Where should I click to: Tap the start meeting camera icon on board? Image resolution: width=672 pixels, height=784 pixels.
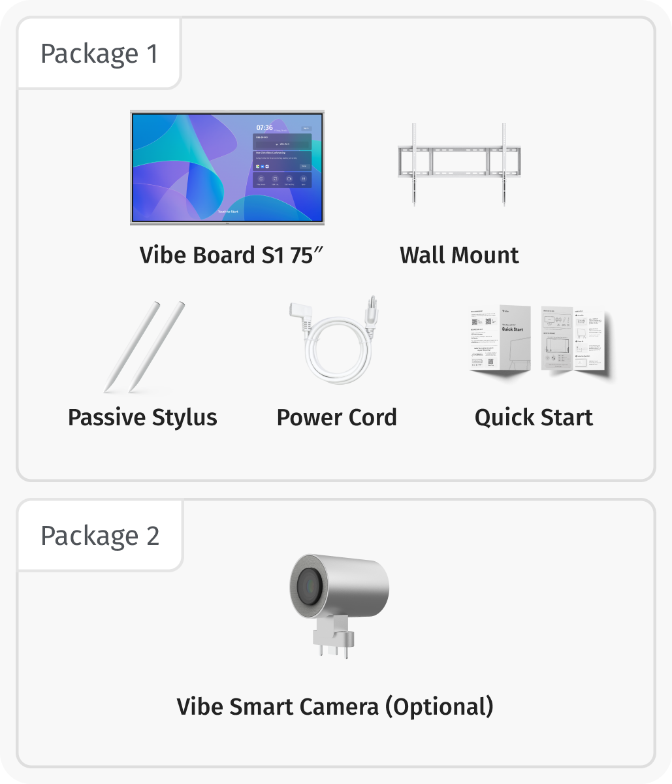pyautogui.click(x=289, y=179)
